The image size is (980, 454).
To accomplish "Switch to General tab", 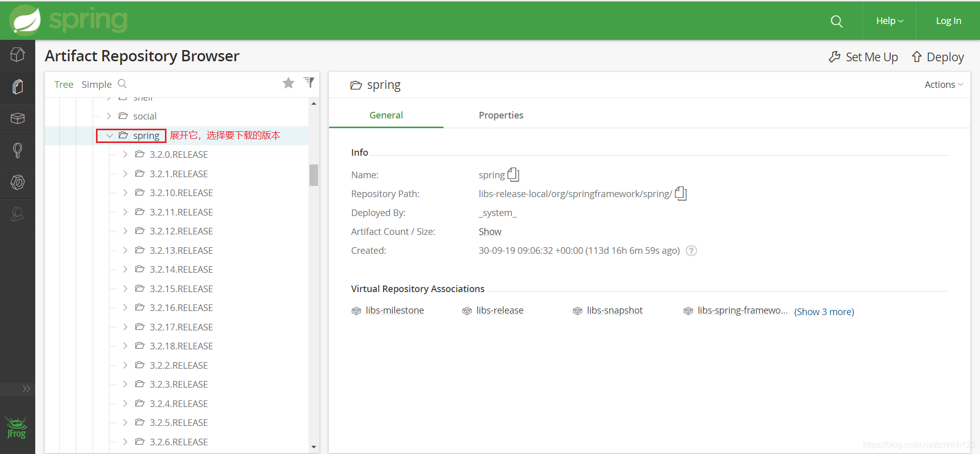I will (386, 115).
